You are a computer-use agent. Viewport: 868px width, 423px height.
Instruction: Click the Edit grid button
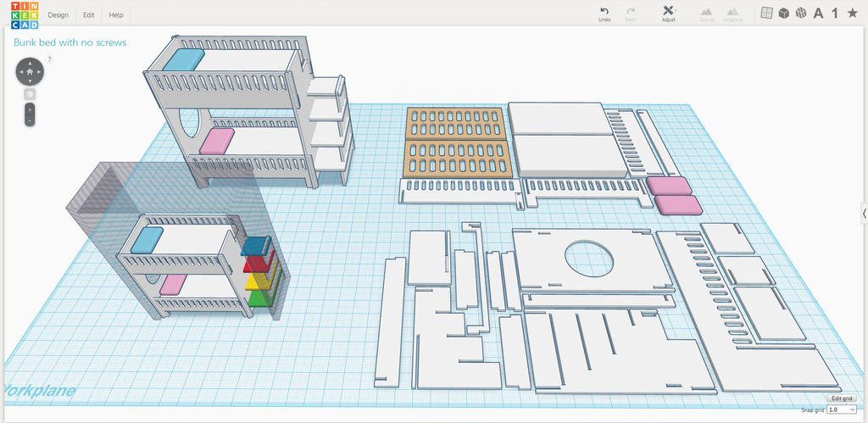click(842, 398)
